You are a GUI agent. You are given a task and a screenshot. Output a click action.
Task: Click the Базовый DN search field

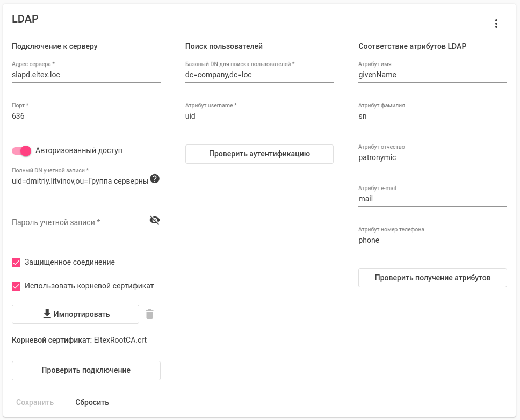[259, 75]
